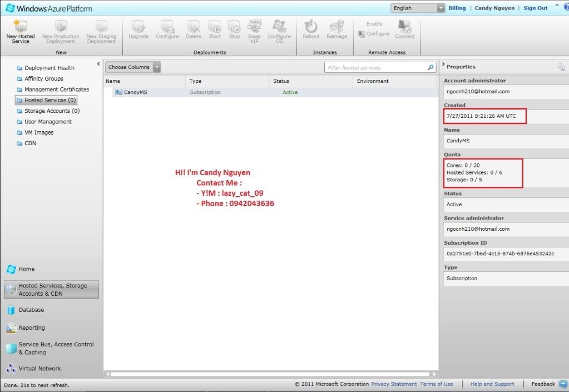The width and height of the screenshot is (569, 392).
Task: Open User Management in the tree
Action: pos(44,121)
